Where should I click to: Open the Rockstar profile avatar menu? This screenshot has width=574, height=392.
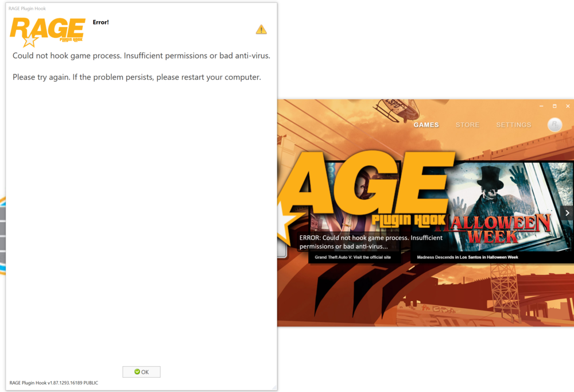click(x=554, y=125)
